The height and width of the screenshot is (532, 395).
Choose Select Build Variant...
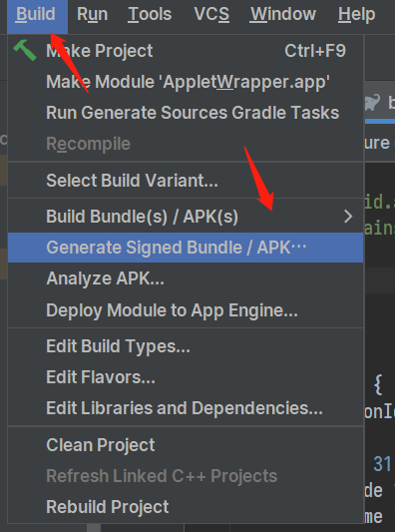[186, 180]
